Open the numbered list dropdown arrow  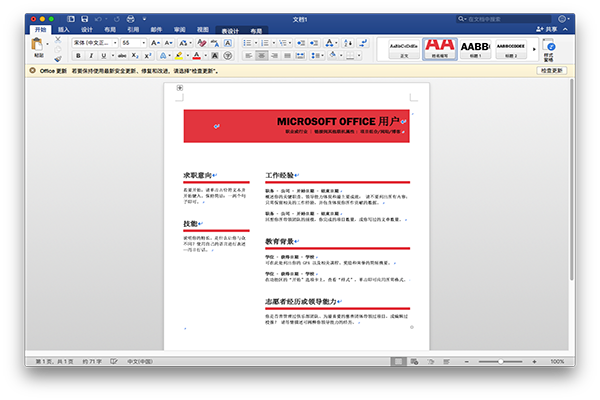(274, 43)
